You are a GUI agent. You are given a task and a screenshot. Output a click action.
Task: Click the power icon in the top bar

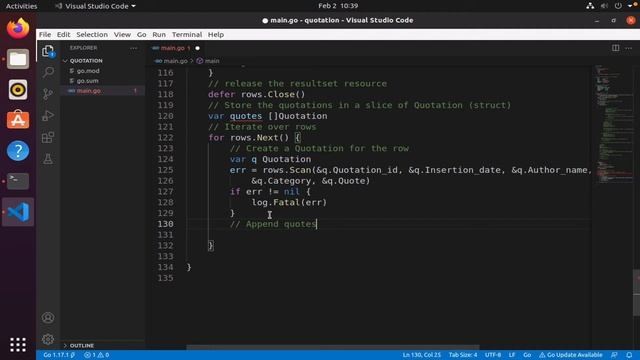pos(618,6)
